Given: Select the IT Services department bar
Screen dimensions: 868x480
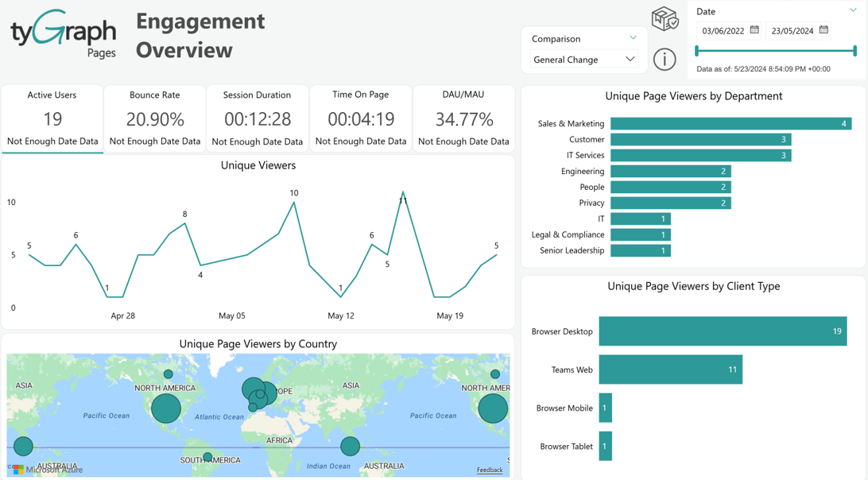Looking at the screenshot, I should [701, 156].
